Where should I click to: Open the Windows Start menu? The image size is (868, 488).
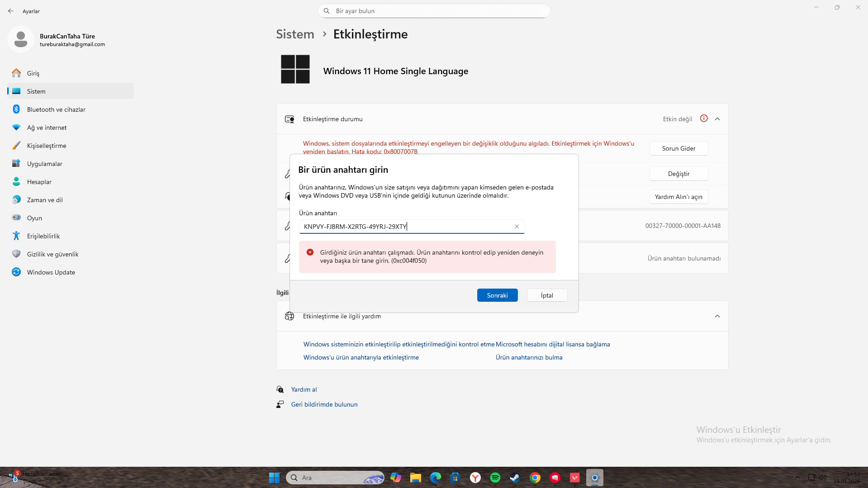pyautogui.click(x=274, y=478)
